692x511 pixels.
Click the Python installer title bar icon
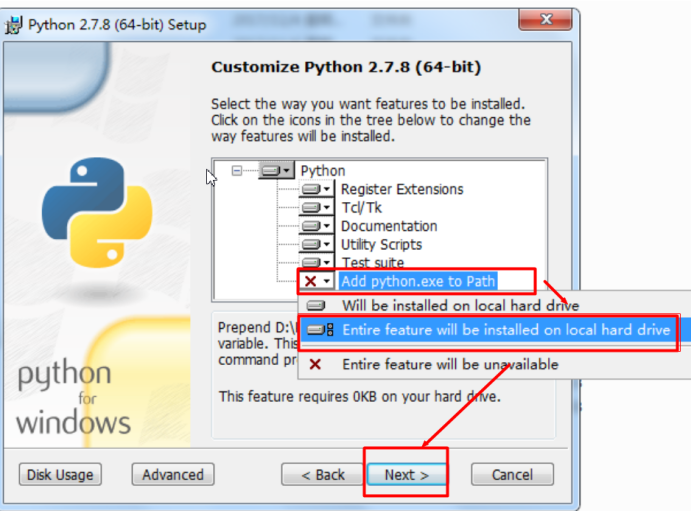(14, 25)
